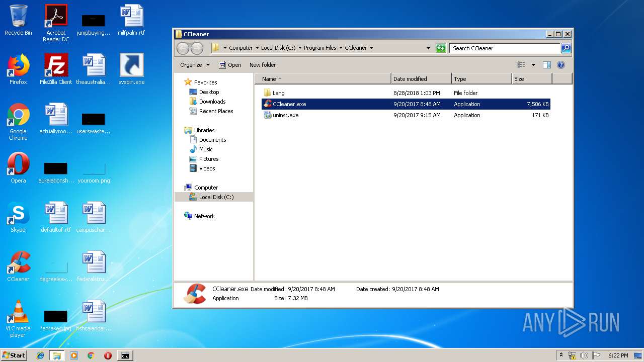
Task: Open VLC media player shortcut
Action: 18,318
